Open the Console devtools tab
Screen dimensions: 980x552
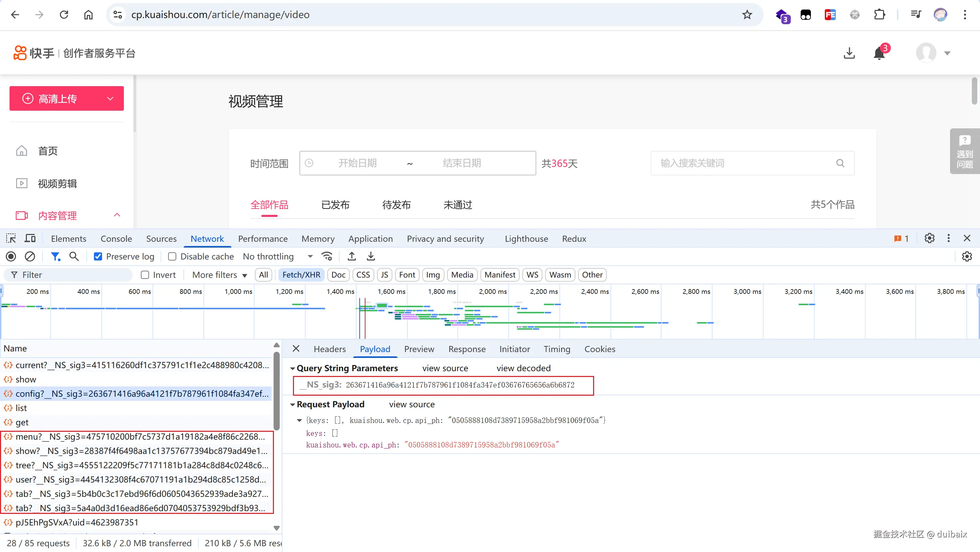[116, 239]
